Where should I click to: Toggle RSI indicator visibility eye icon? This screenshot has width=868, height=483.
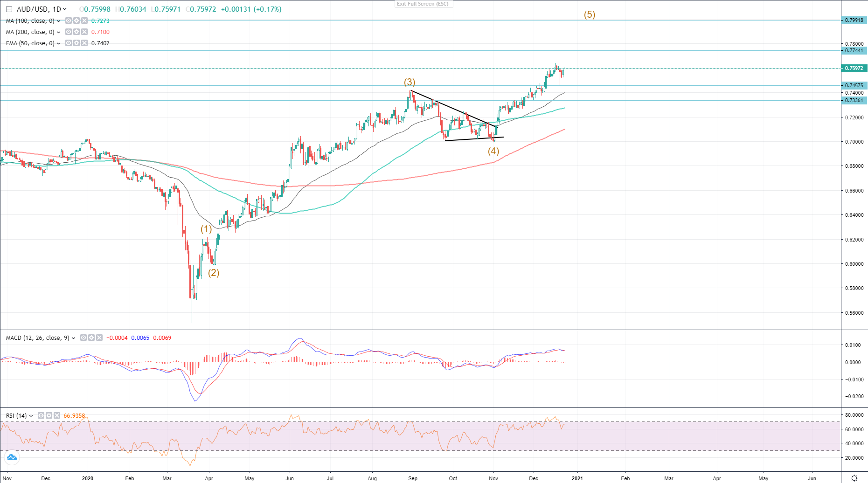[41, 415]
